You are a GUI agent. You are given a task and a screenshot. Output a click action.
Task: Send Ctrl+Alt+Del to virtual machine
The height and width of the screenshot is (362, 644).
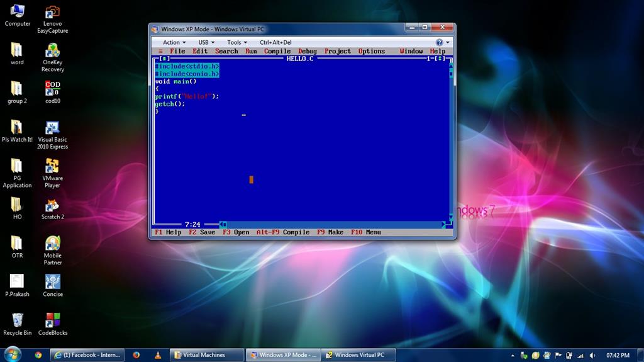click(x=275, y=42)
